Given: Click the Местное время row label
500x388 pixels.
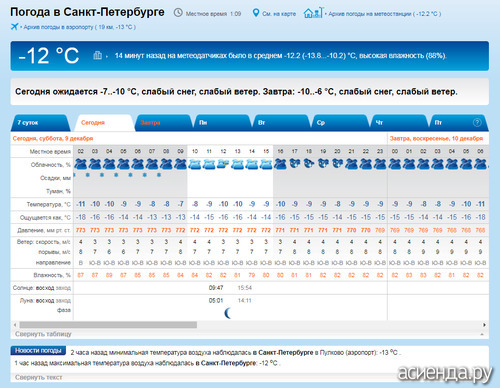Looking at the screenshot, I should coord(50,152).
